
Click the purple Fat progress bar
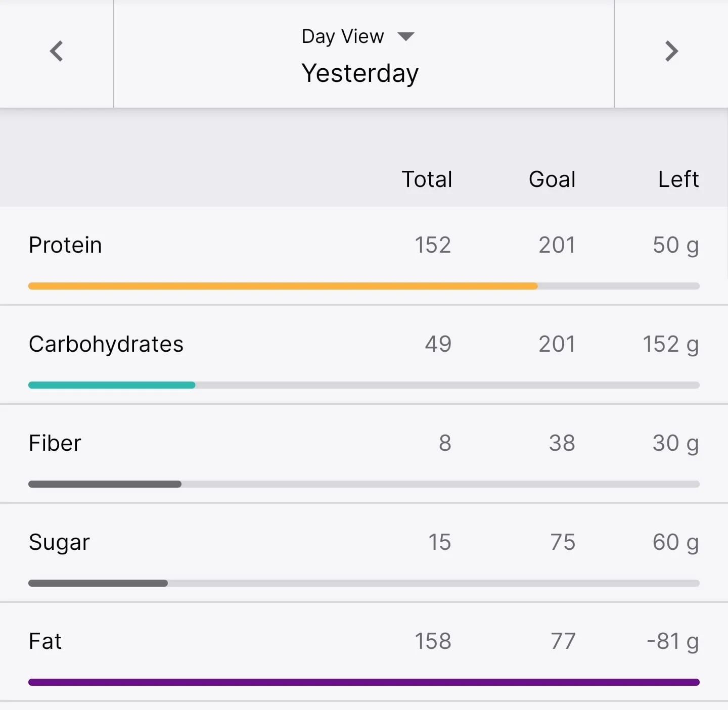(x=364, y=682)
